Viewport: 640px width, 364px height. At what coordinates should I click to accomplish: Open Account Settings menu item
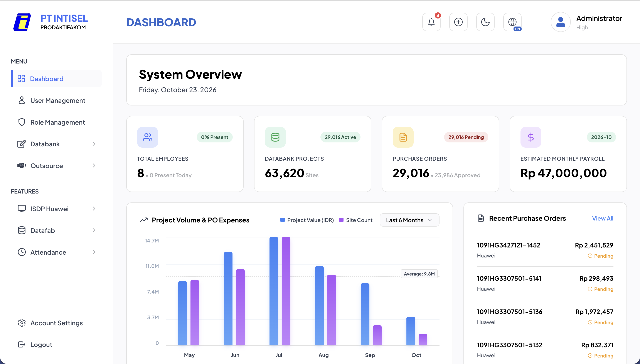tap(56, 323)
